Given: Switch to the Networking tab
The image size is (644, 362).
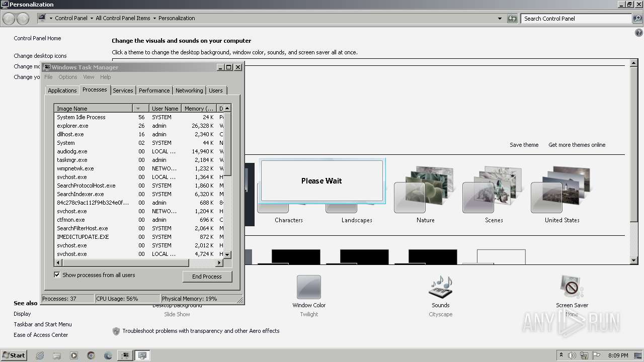Looking at the screenshot, I should click(189, 90).
